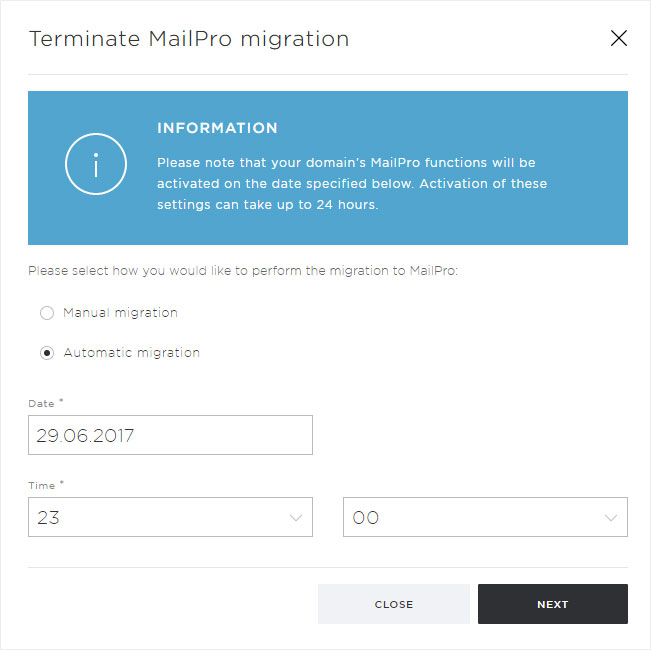Click the "Automatic migration" label text
Viewport: 651px width, 650px height.
pos(132,353)
